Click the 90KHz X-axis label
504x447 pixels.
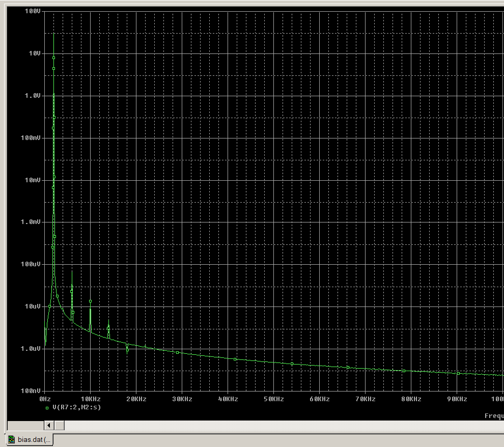(457, 399)
